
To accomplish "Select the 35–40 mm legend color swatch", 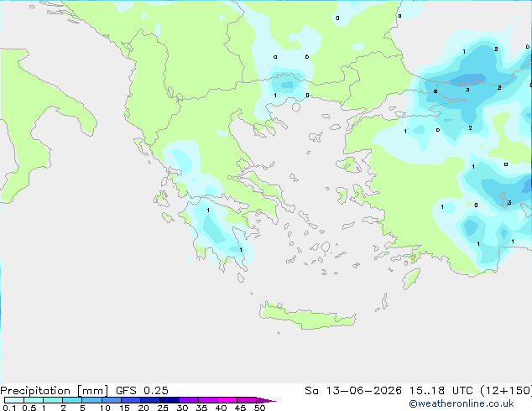I will (207, 400).
